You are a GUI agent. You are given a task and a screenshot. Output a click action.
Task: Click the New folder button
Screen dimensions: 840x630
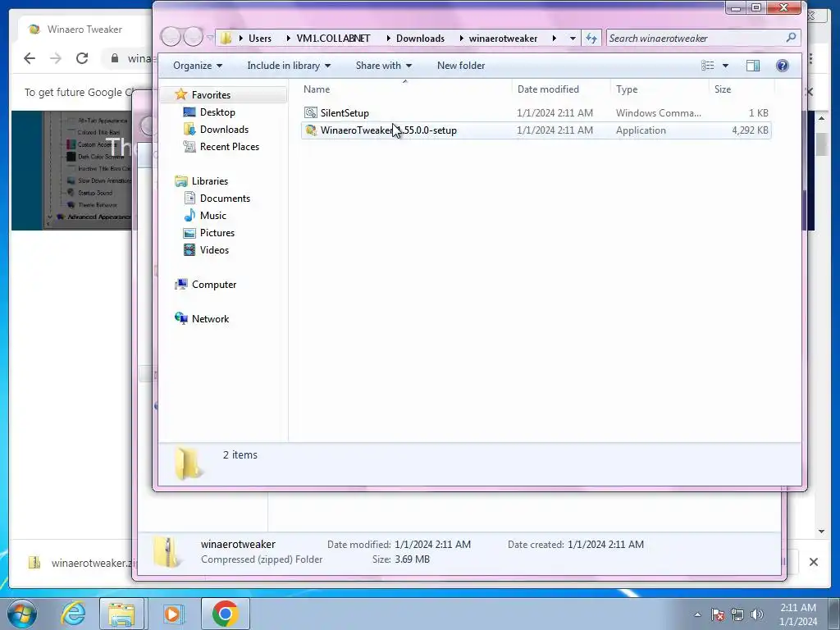pyautogui.click(x=461, y=66)
